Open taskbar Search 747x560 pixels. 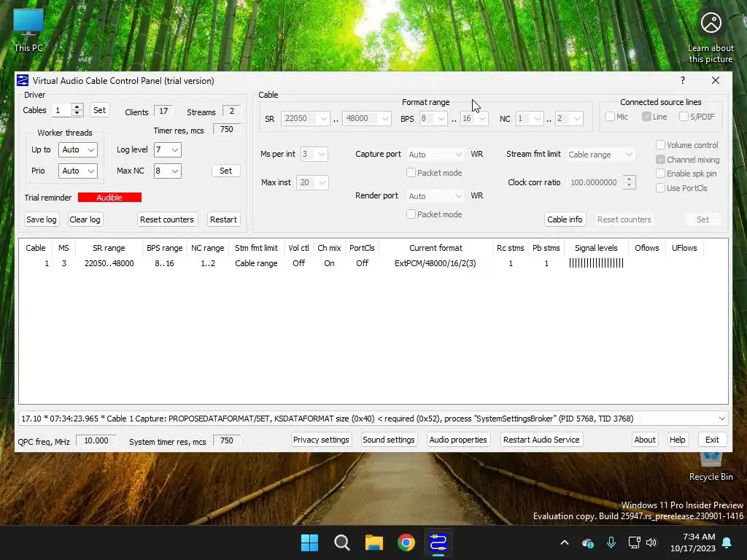click(x=341, y=542)
